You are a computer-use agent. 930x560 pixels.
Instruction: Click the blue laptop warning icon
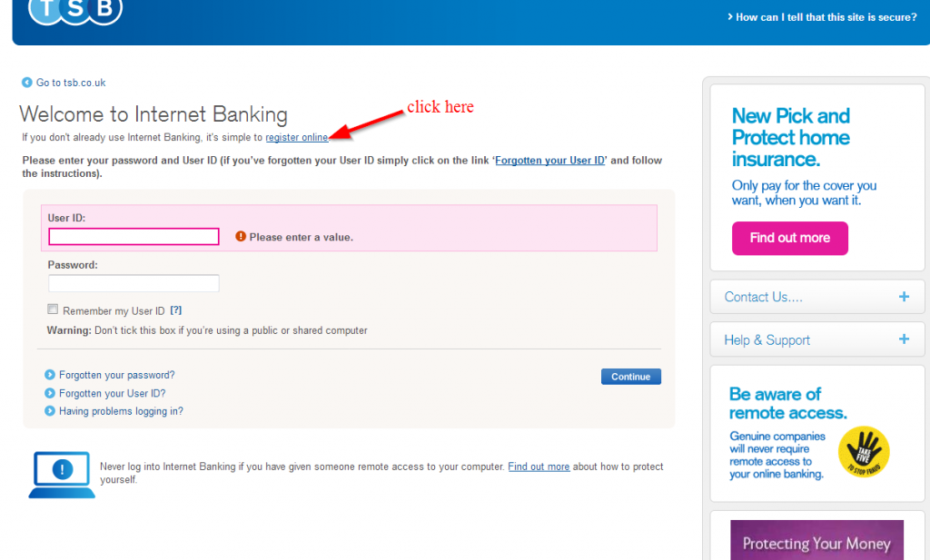pyautogui.click(x=61, y=473)
